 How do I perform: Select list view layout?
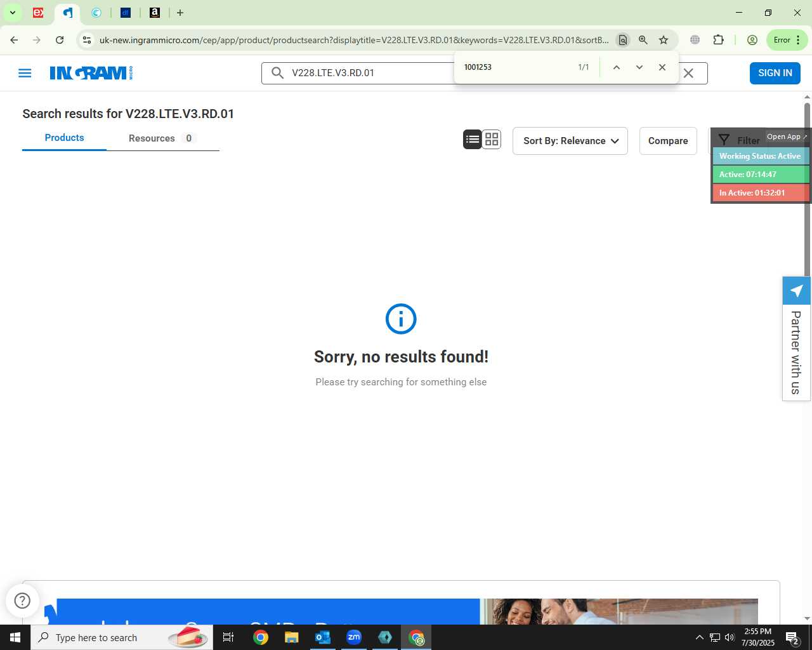[473, 139]
